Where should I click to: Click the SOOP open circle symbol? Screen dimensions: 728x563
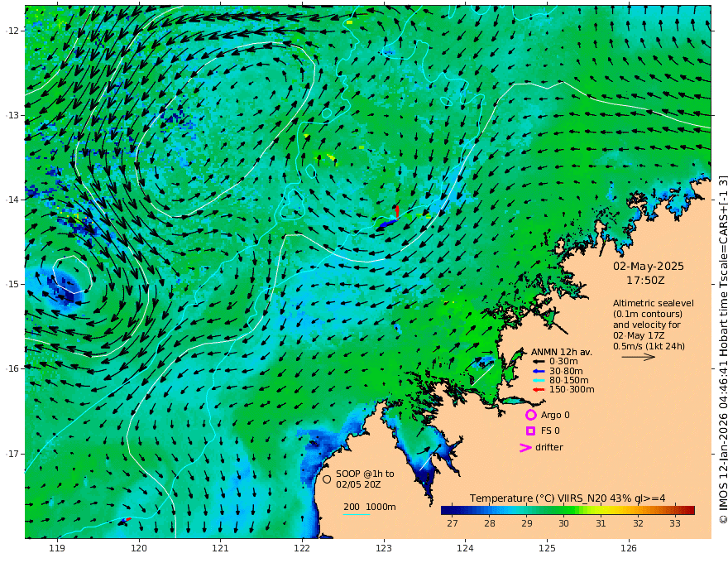click(x=327, y=479)
